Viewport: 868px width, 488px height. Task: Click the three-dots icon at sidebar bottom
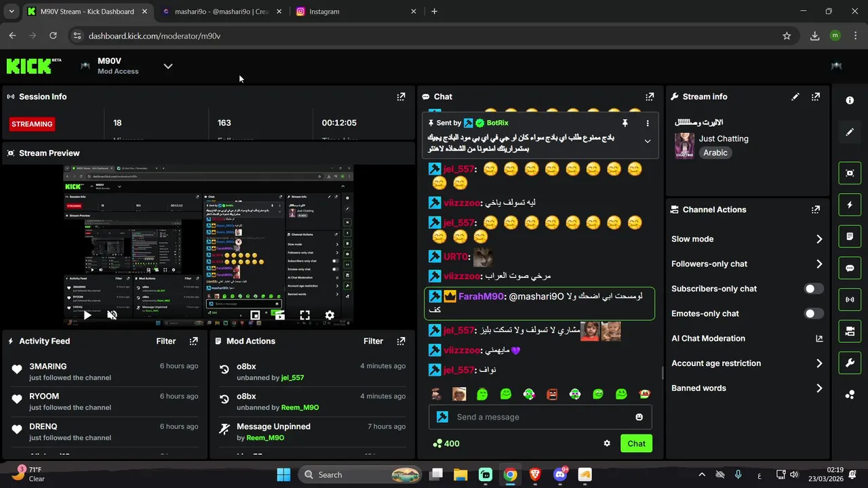point(850,394)
